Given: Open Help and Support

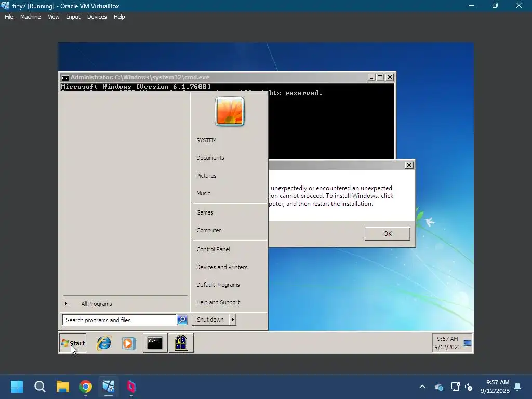Looking at the screenshot, I should tap(218, 302).
